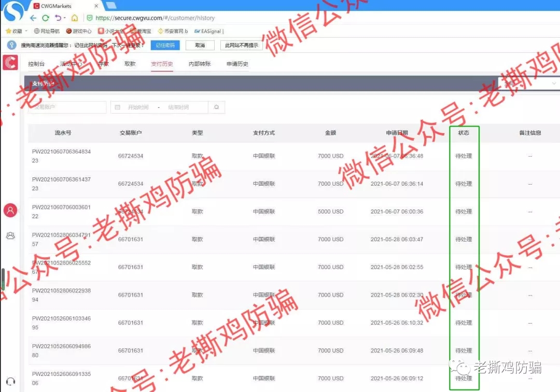Screen dimensions: 560x392
Task: Open the 存款 deposit tab
Action: click(x=104, y=64)
